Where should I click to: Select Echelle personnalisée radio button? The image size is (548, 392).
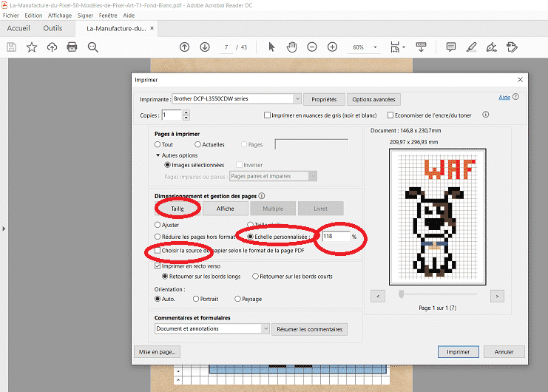(250, 237)
